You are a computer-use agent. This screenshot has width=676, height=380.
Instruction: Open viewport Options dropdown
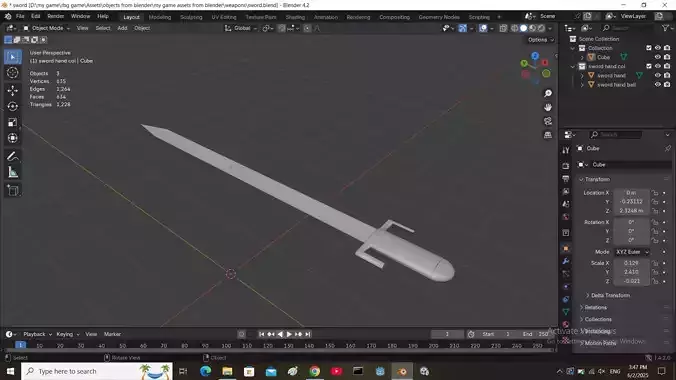point(540,40)
